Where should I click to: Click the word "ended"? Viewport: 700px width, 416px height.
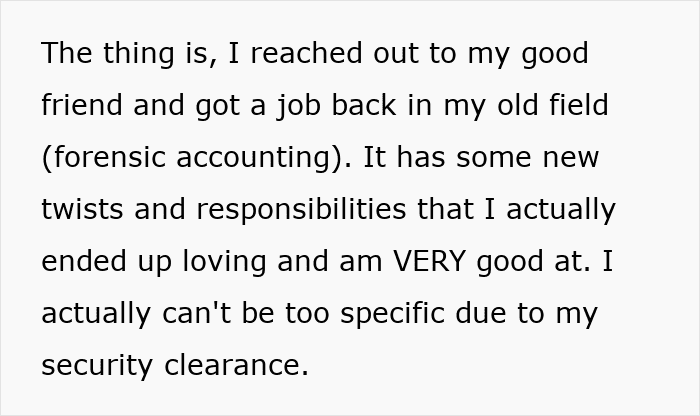84,261
